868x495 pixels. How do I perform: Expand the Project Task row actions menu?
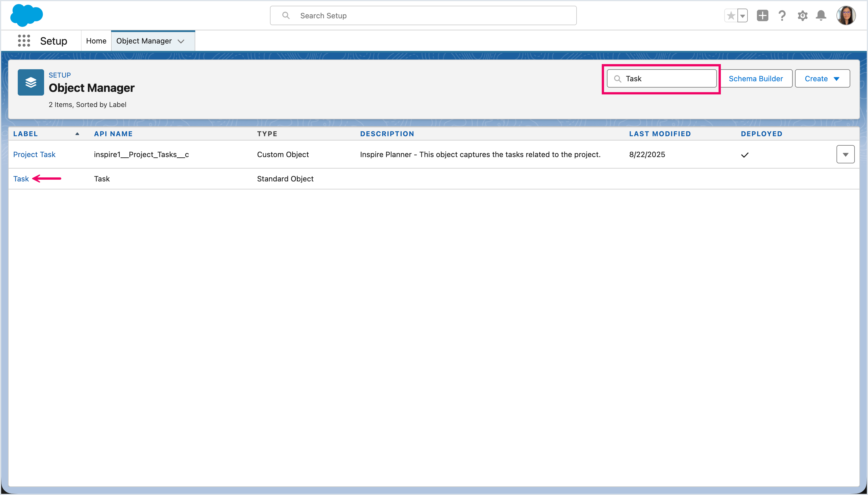point(845,154)
